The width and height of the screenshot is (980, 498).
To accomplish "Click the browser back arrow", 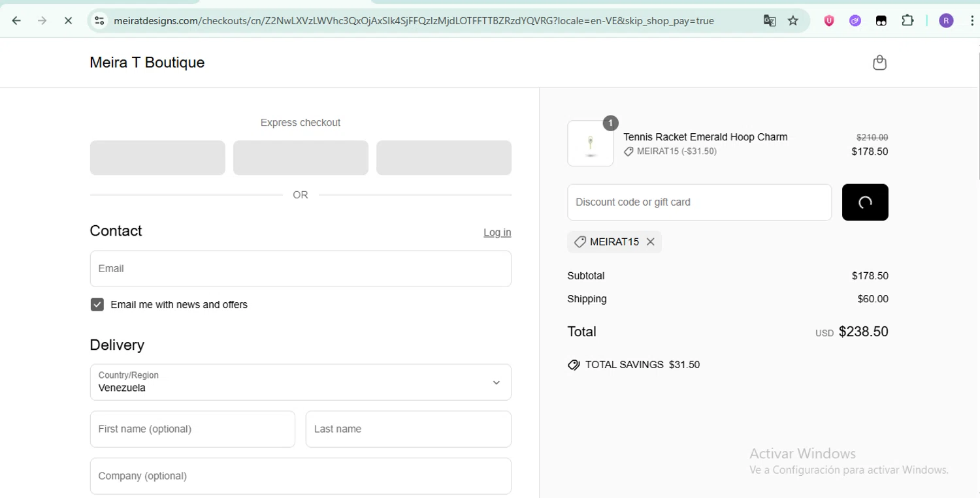I will click(17, 21).
